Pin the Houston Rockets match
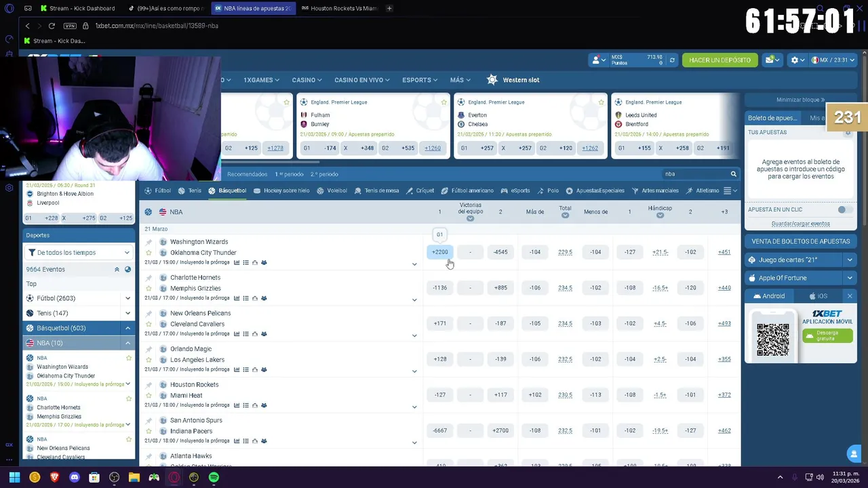Screen dimensions: 868x488 149,385
